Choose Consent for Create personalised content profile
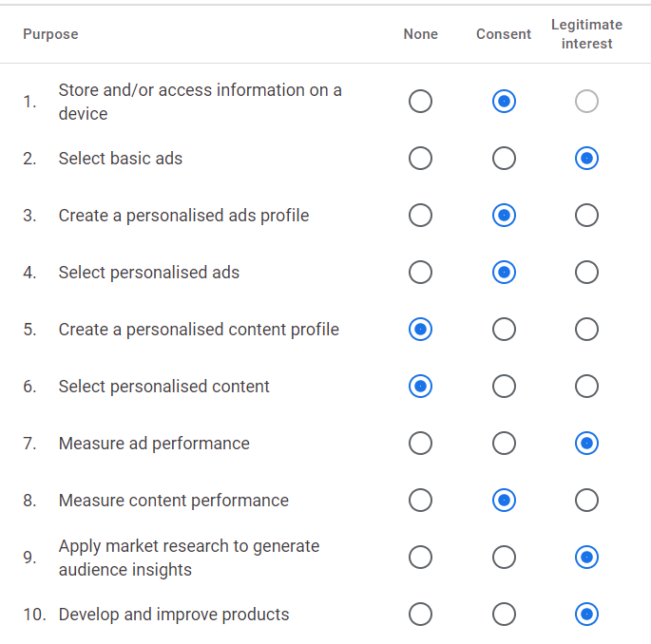Image resolution: width=651 pixels, height=644 pixels. point(504,330)
